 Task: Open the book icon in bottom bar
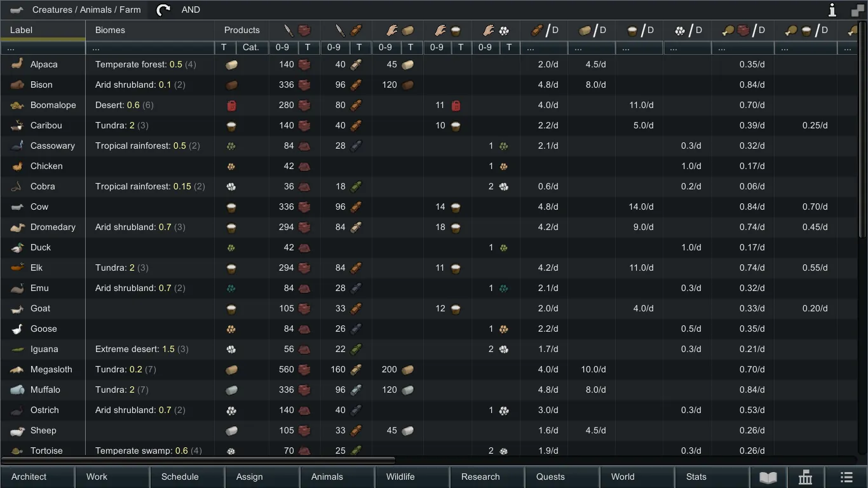tap(768, 477)
